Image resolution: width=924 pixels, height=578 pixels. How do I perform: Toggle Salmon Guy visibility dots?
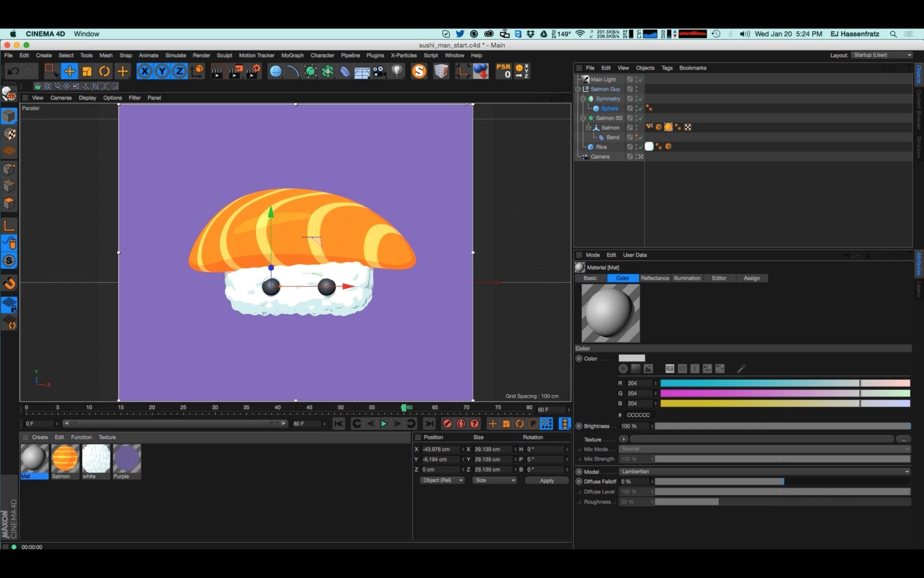[636, 89]
